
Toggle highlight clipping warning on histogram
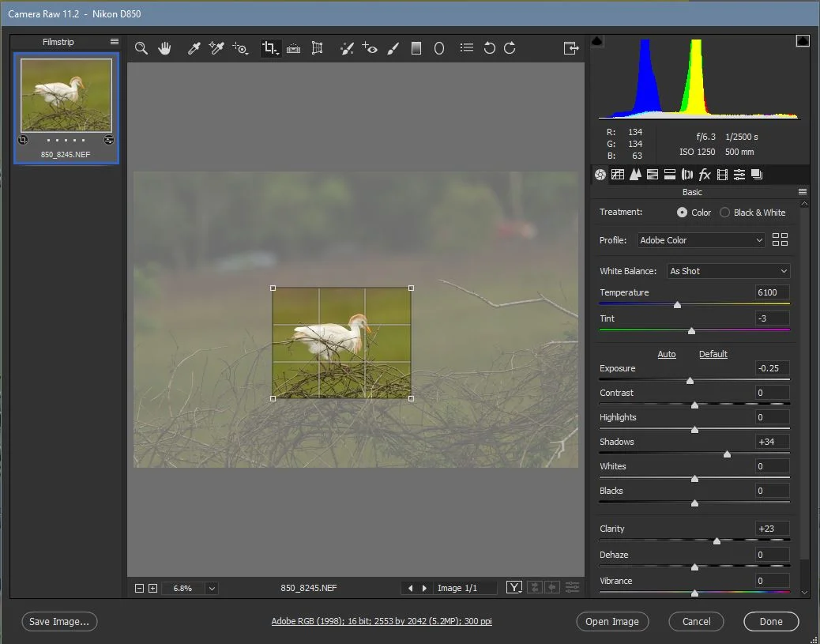pyautogui.click(x=803, y=41)
